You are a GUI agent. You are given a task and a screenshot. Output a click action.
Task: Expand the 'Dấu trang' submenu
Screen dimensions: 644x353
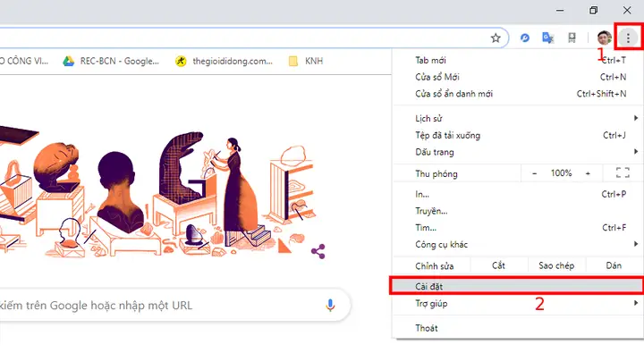(x=518, y=152)
